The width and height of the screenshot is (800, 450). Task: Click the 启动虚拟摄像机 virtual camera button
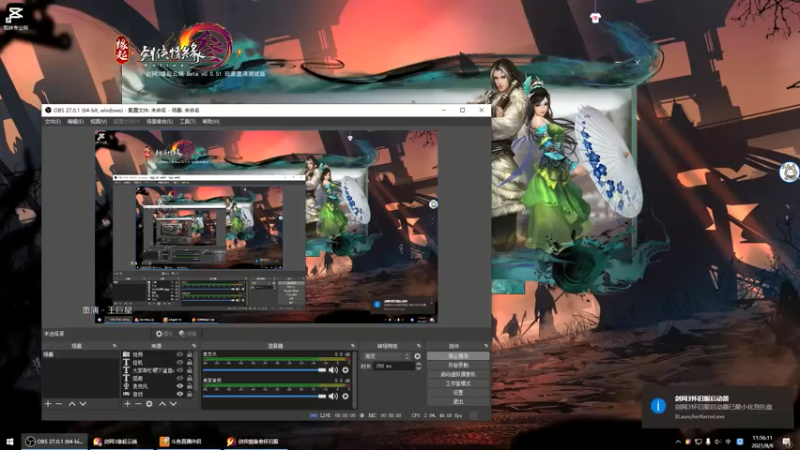click(x=458, y=374)
